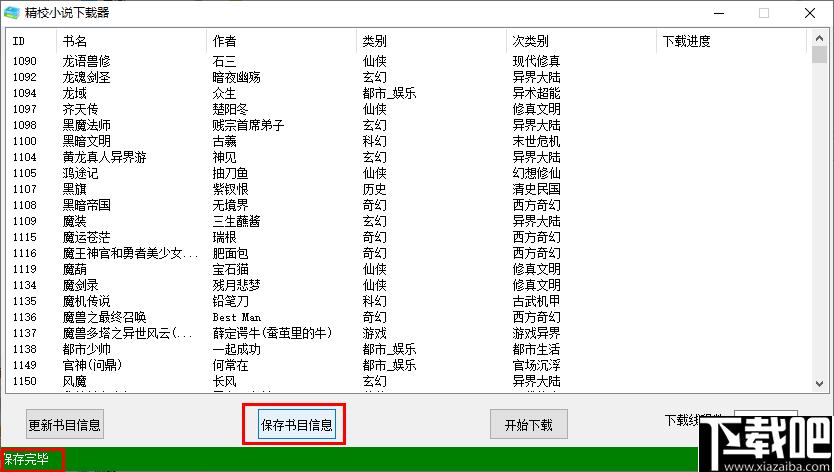This screenshot has width=834, height=472.
Task: Click the scrollbar up arrow
Action: pyautogui.click(x=819, y=38)
